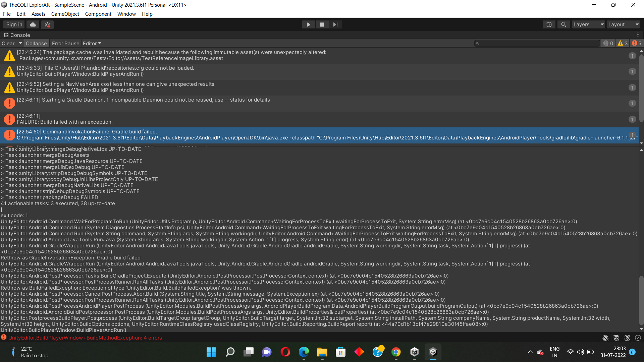Viewport: 644px width, 362px height.
Task: Toggle warning messages filter showing 3
Action: [623, 43]
